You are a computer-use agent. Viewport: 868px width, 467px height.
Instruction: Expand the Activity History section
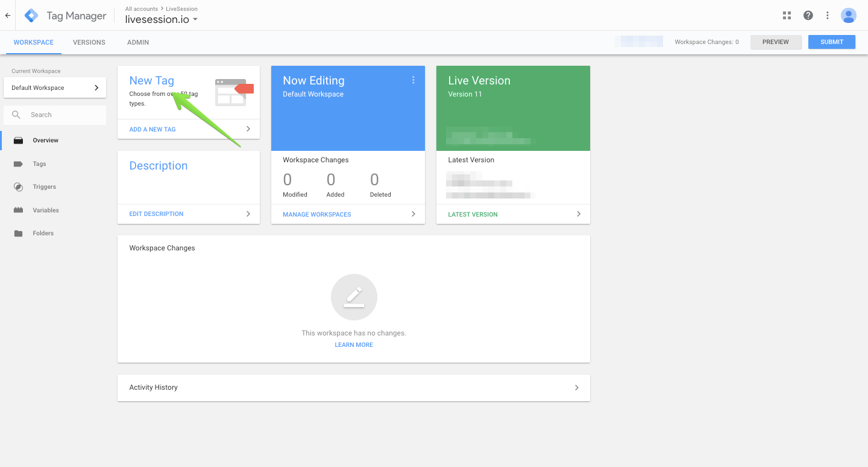[354, 388]
